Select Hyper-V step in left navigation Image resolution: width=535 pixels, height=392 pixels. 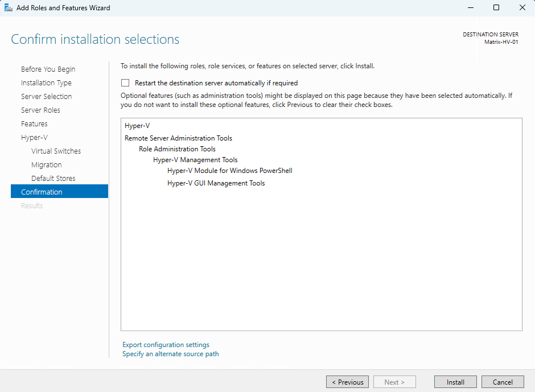(34, 138)
